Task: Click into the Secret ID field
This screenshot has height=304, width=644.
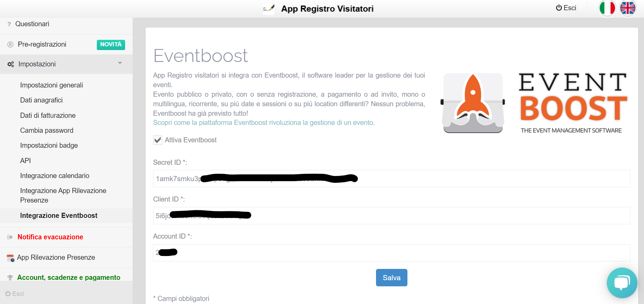Action: (391, 179)
